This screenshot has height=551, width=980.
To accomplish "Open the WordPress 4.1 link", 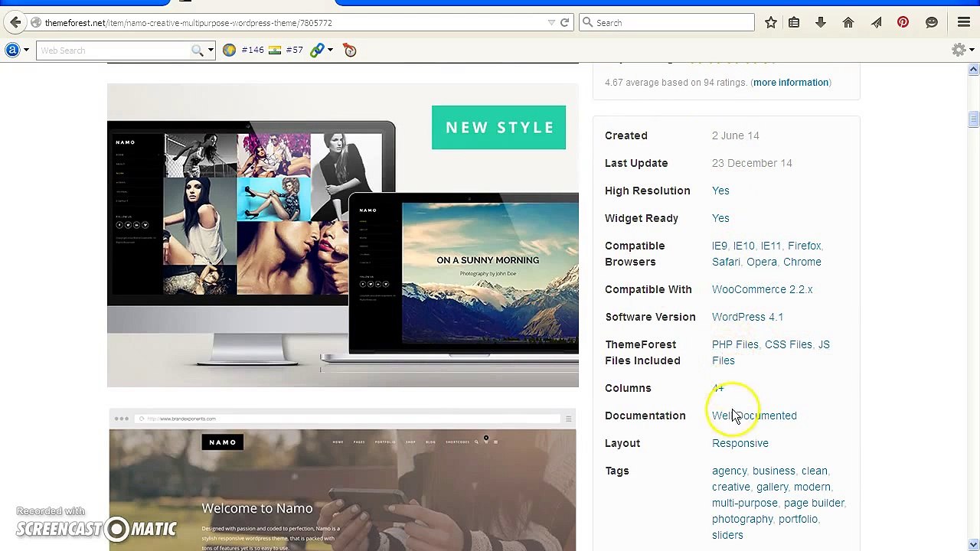I will coord(747,317).
